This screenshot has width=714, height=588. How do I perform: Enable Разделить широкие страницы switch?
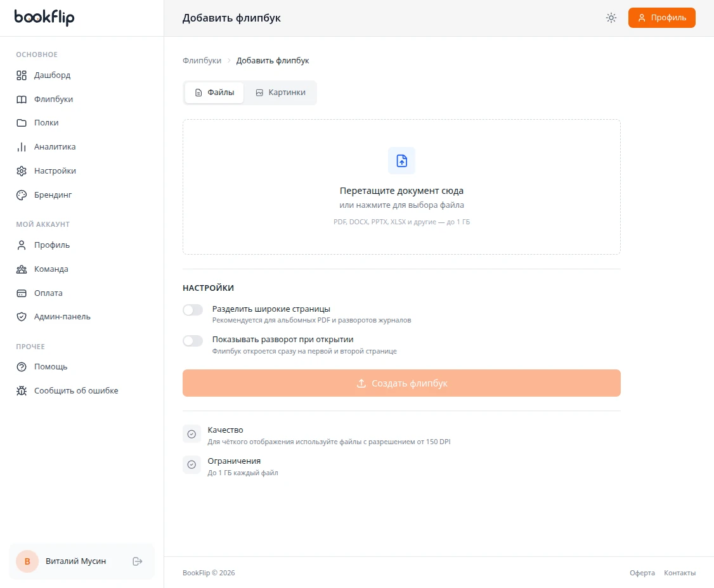click(x=193, y=310)
